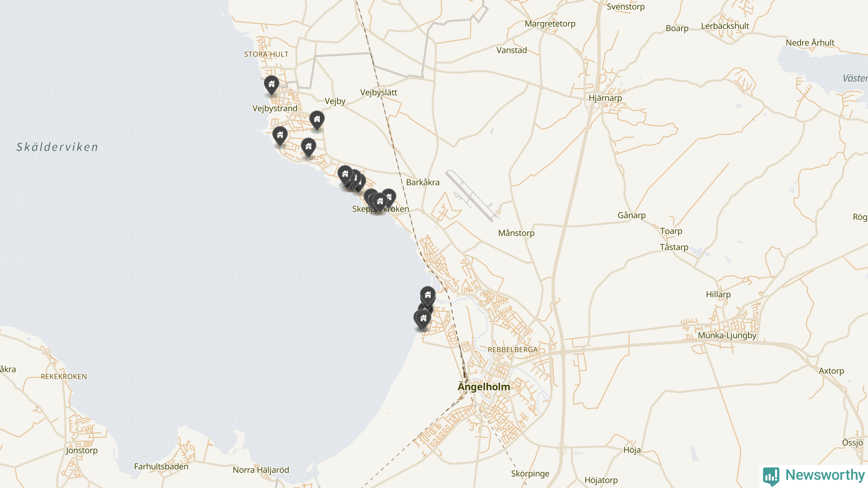868x488 pixels.
Task: Click the Margretetorp place label
Action: (x=550, y=24)
